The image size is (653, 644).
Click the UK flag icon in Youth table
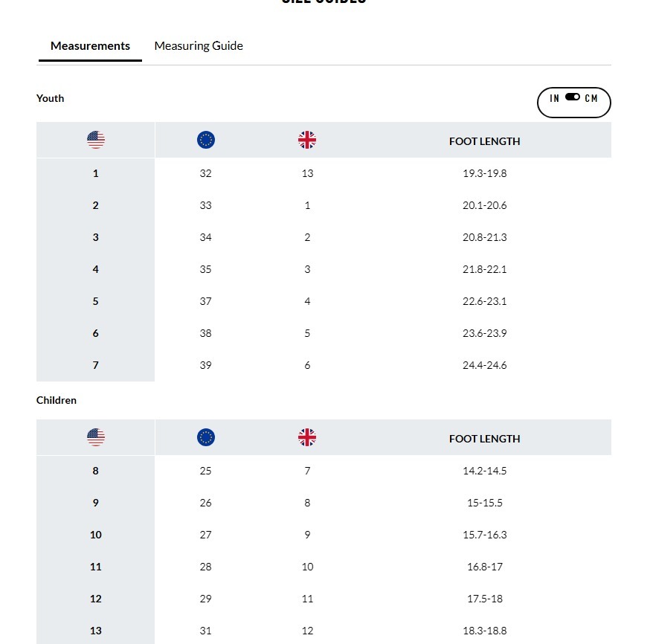[307, 140]
